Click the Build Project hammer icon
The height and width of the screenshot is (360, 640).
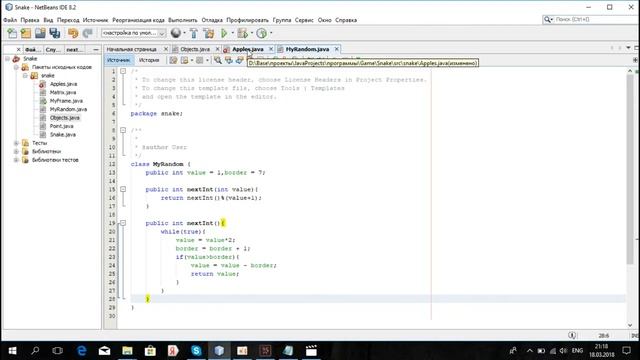[x=194, y=33]
